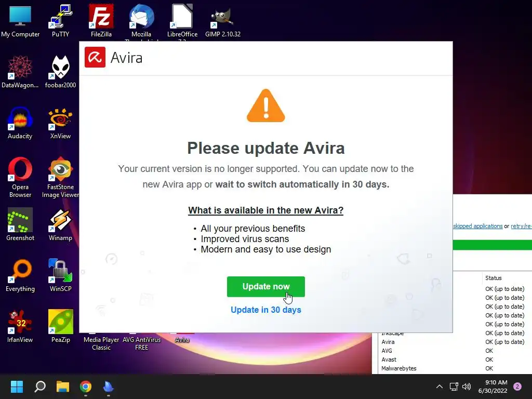Select the FastStone Image Viewer icon
The image size is (532, 399).
click(60, 177)
